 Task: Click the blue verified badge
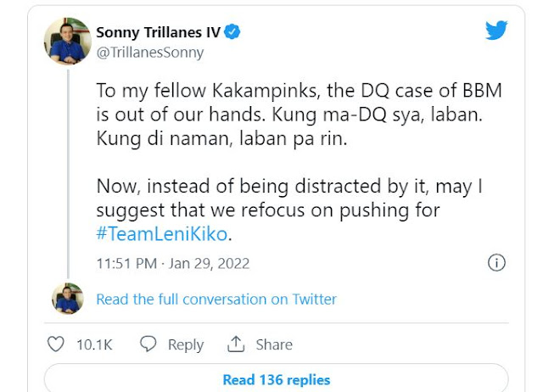point(232,32)
